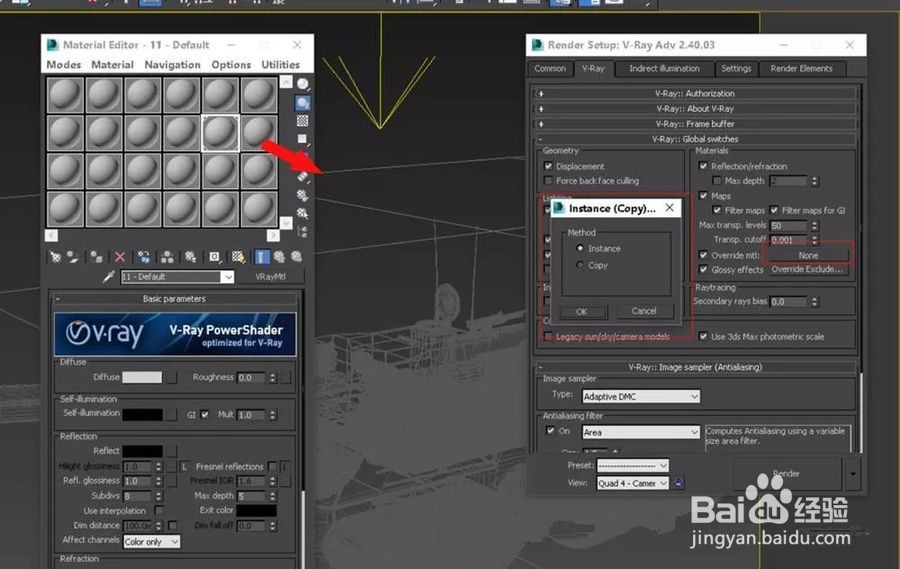Image resolution: width=900 pixels, height=569 pixels.
Task: Open material name dropdown 11 - Default
Action: pos(228,277)
